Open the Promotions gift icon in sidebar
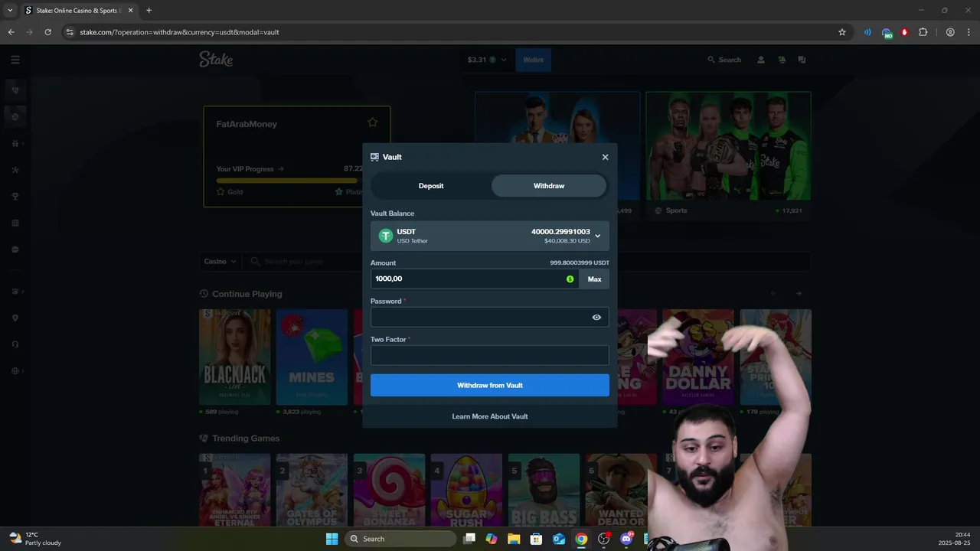Viewport: 980px width, 551px height. [15, 143]
